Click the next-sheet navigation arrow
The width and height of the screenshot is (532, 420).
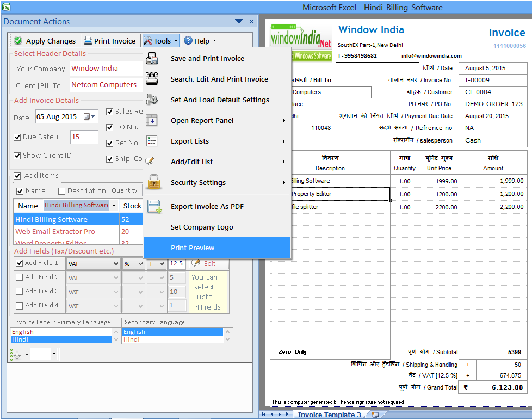click(x=280, y=414)
